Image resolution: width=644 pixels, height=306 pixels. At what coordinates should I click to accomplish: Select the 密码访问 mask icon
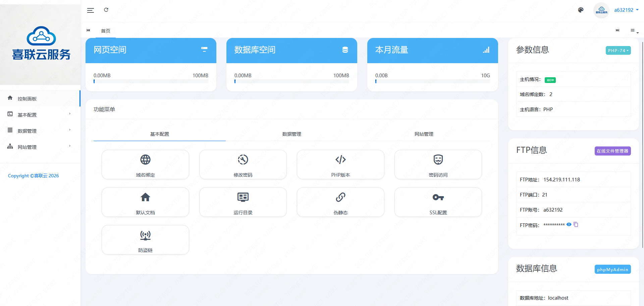pos(438,160)
